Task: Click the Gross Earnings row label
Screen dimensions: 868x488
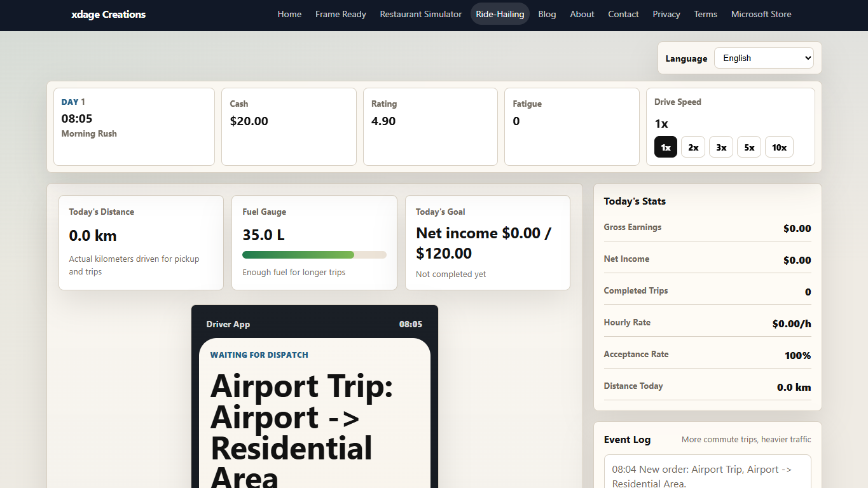Action: click(633, 227)
